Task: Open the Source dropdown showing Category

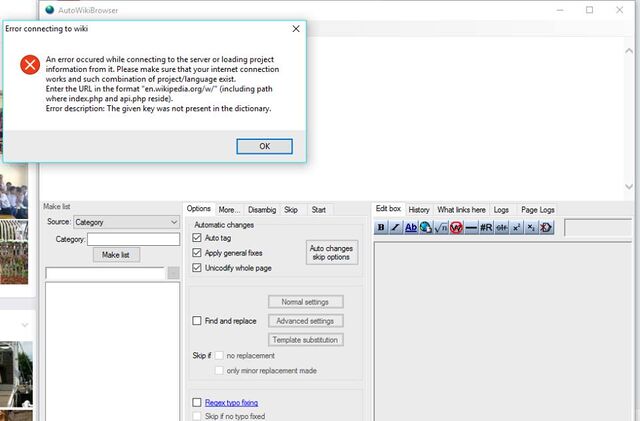Action: tap(127, 222)
